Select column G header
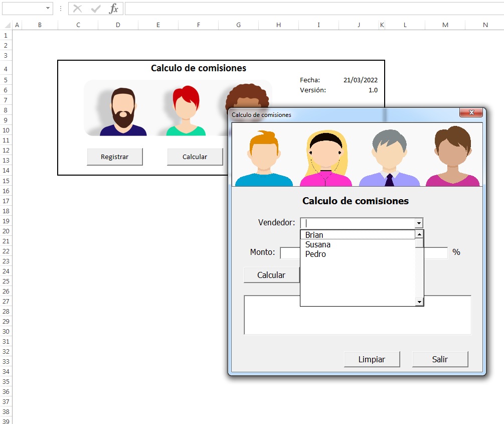 (238, 25)
